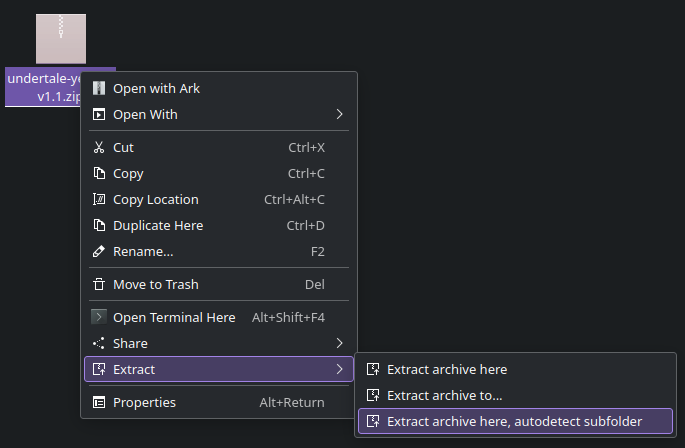
Task: Click the pencil icon next to Rename
Action: click(x=99, y=251)
